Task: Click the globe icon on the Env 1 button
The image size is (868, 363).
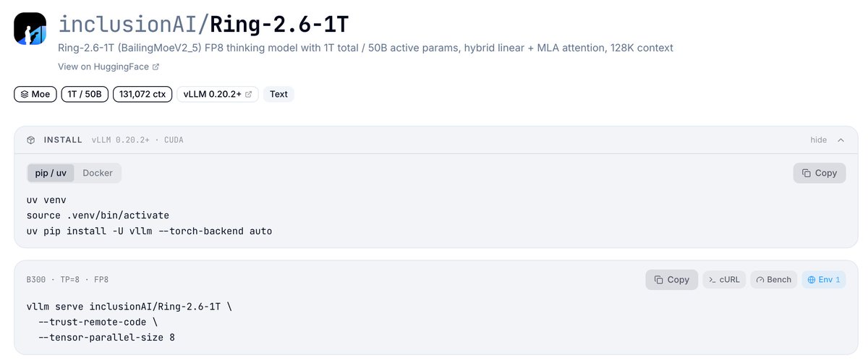Action: coord(812,279)
